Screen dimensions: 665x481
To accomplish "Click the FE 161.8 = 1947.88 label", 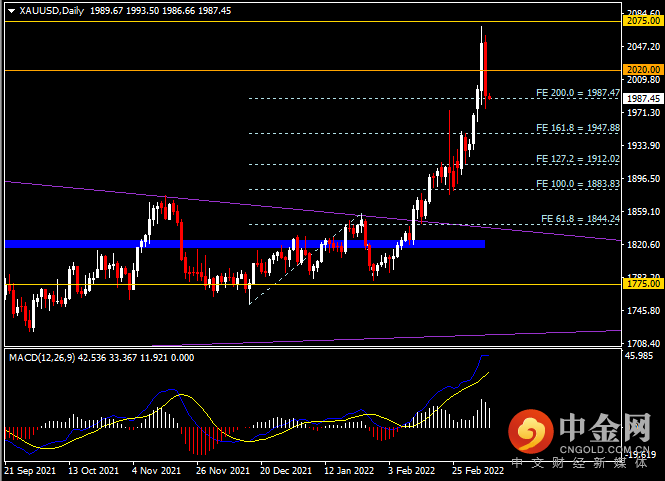I will tap(578, 128).
